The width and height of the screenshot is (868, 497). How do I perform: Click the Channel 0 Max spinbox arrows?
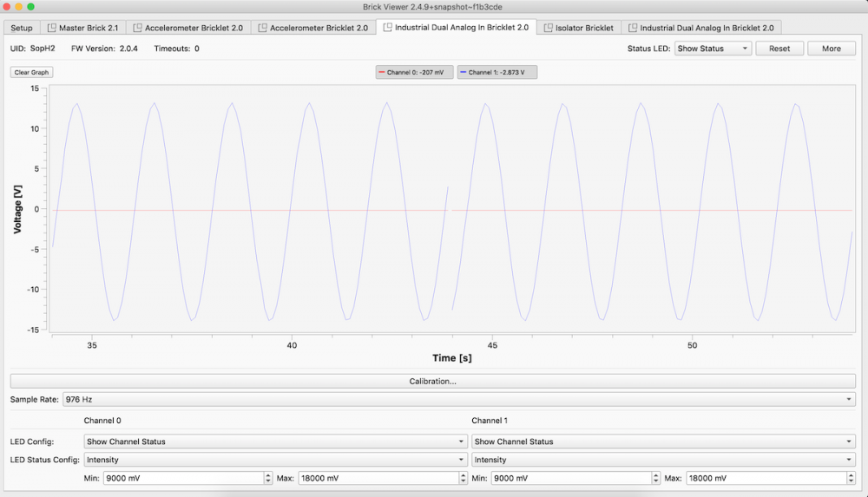463,478
